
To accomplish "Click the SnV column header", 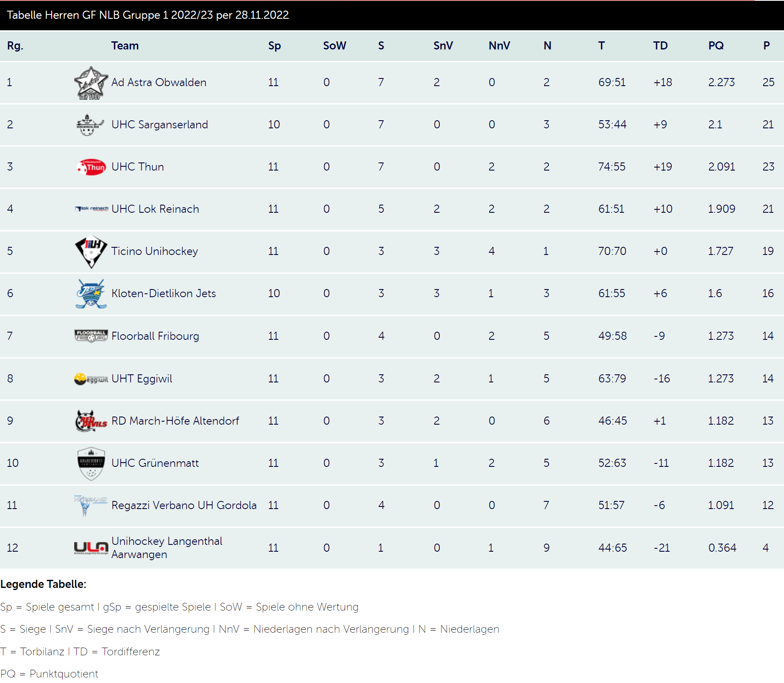I will pos(443,46).
